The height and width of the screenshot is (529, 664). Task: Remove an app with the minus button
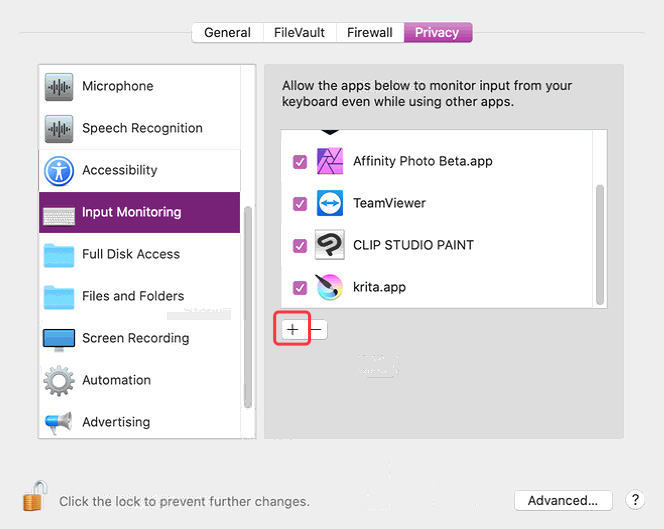316,329
